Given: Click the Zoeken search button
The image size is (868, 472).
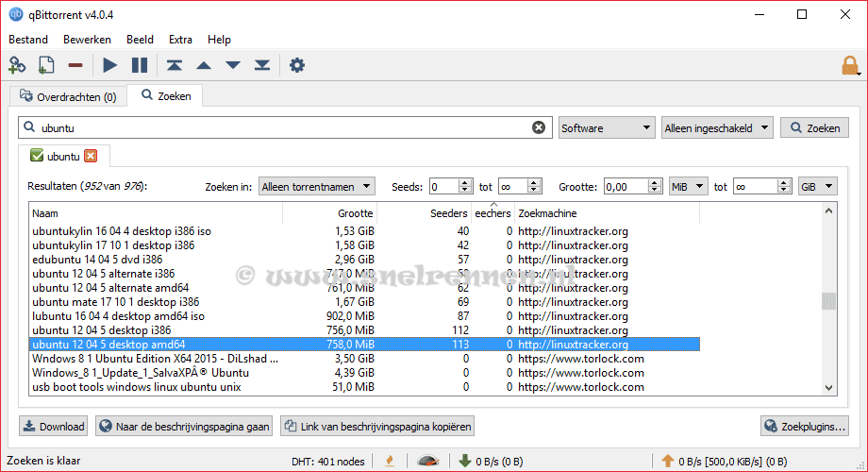Looking at the screenshot, I should coord(814,128).
